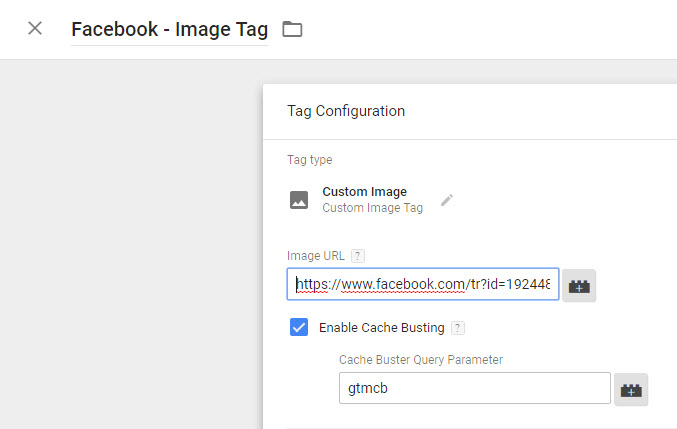The height and width of the screenshot is (429, 677).
Task: Open the folder icon beside the tag name
Action: coord(292,29)
